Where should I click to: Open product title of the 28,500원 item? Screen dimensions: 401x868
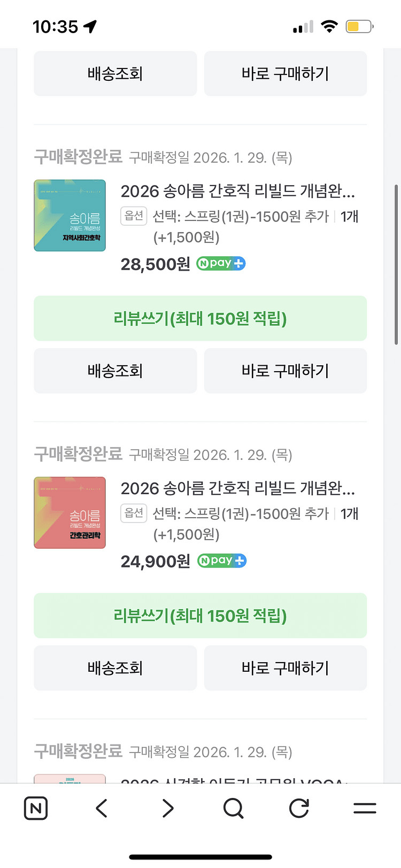point(237,191)
